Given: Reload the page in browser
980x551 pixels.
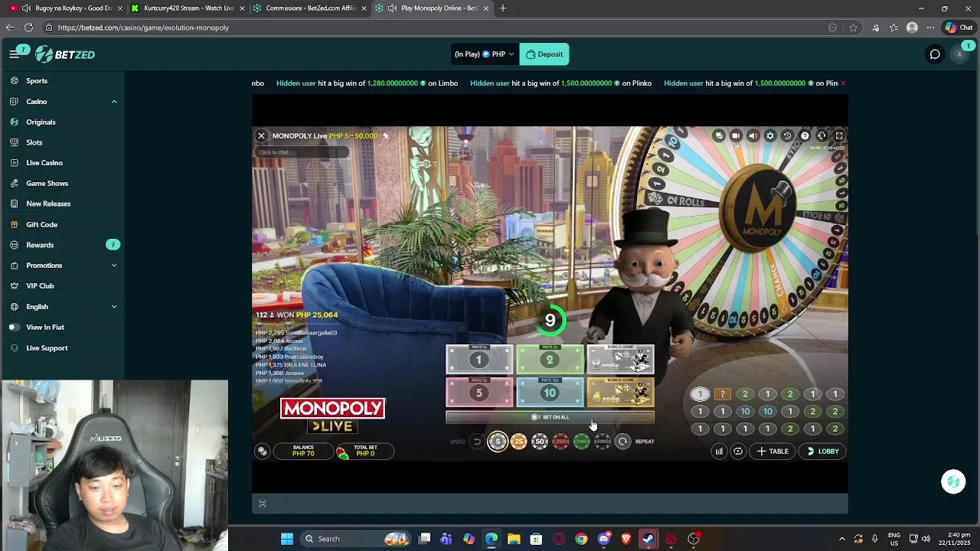Looking at the screenshot, I should [x=28, y=28].
